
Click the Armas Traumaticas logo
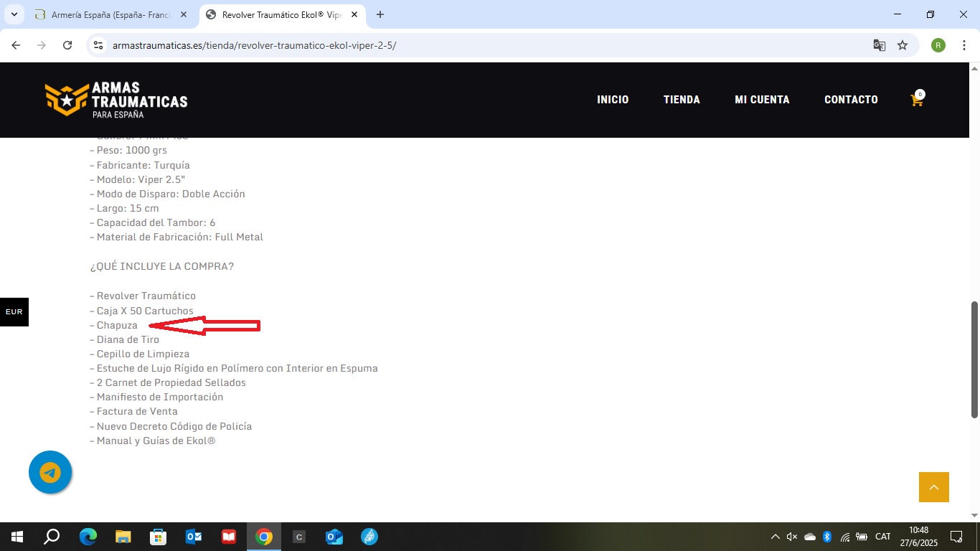(116, 100)
